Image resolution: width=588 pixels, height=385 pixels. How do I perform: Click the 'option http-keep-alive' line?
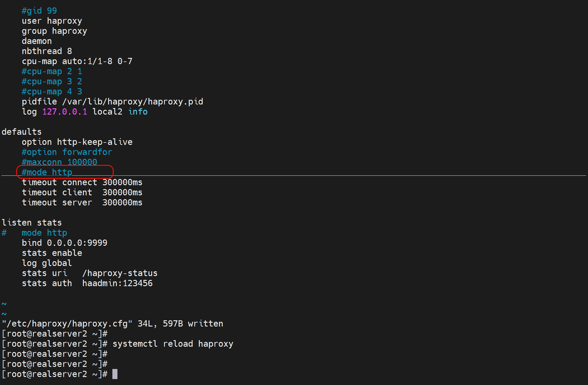(x=77, y=142)
